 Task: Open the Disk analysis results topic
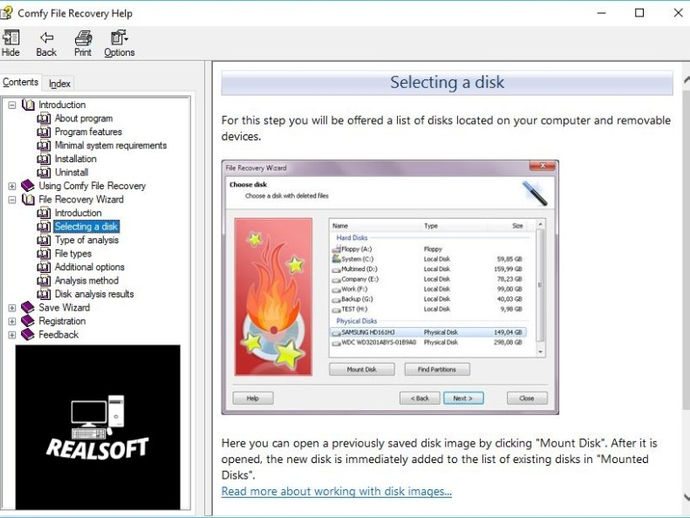point(94,294)
